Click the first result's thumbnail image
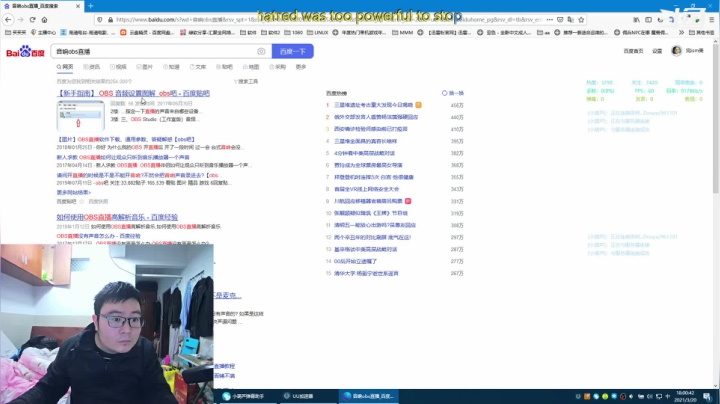 [x=80, y=116]
